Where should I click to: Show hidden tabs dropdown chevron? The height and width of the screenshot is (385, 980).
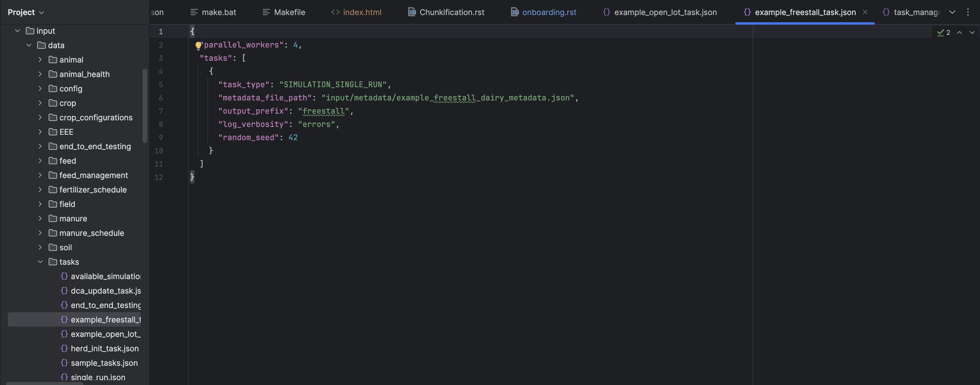(952, 12)
